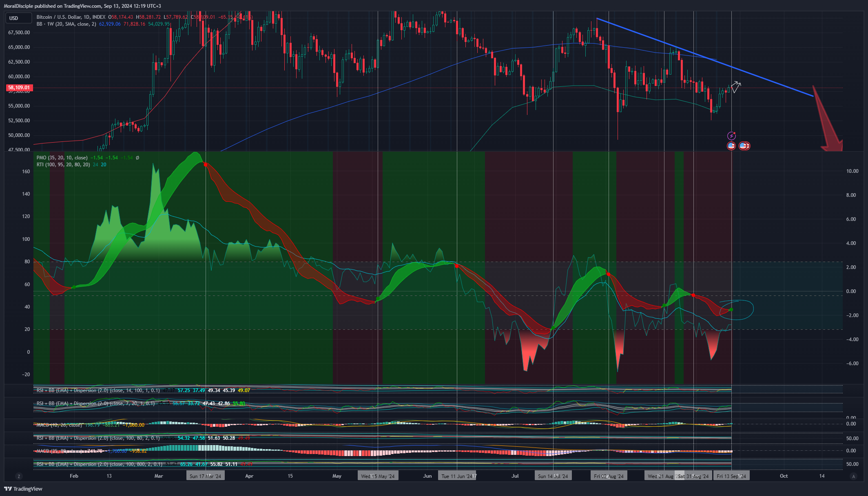
Task: Click the Fri 13 Sep '24 date marker
Action: pos(731,476)
